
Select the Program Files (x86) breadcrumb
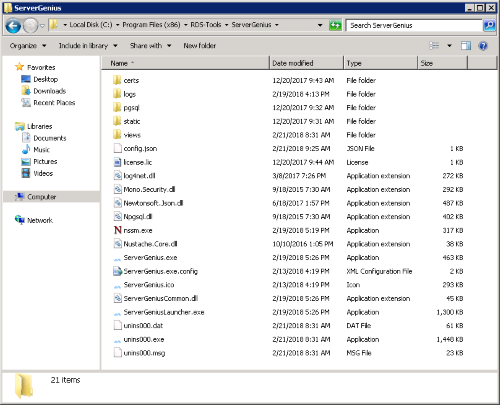click(x=151, y=25)
